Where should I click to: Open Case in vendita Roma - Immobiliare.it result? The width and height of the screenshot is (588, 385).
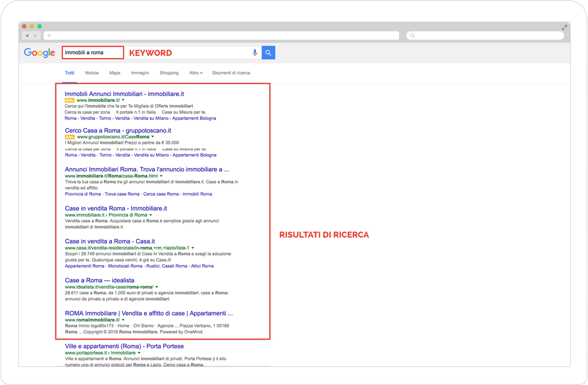click(116, 208)
